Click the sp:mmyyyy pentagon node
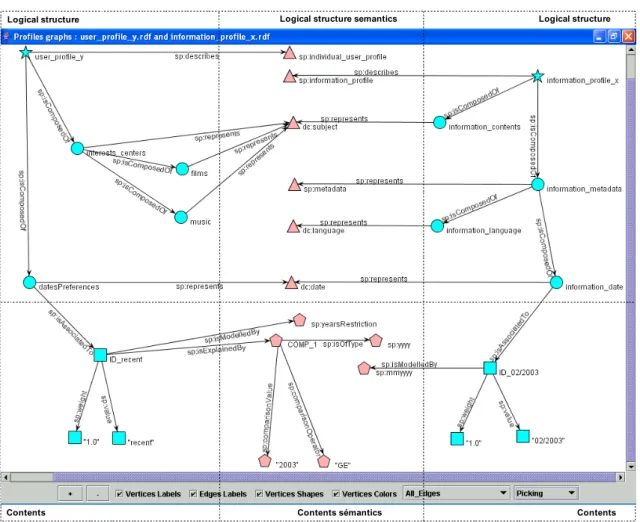 tap(364, 369)
